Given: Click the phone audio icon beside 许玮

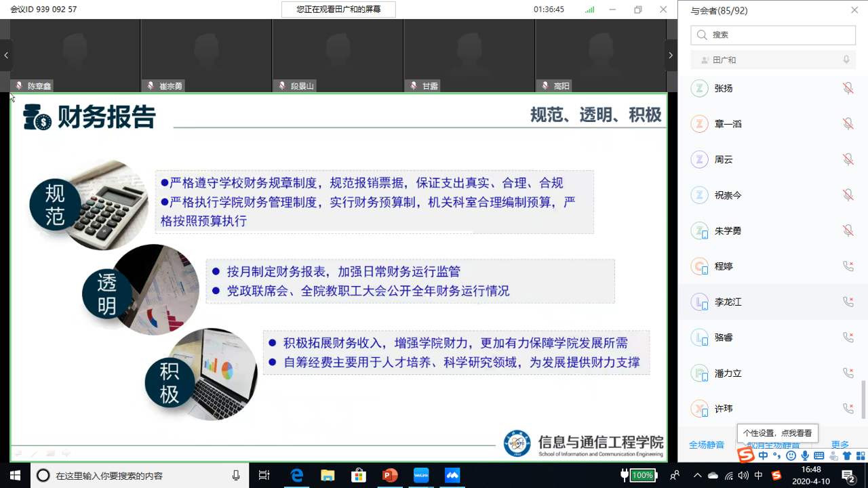Looking at the screenshot, I should tap(848, 409).
